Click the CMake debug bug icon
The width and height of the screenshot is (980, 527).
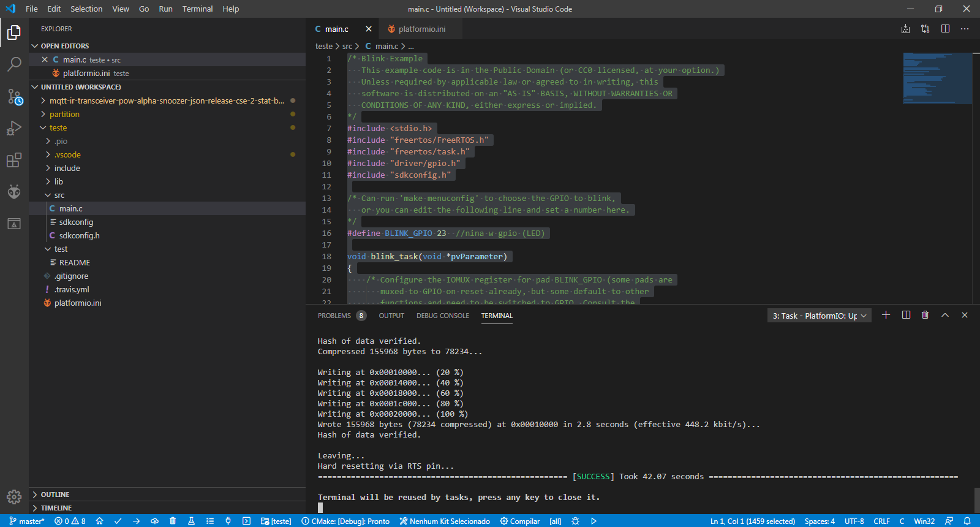pos(575,521)
